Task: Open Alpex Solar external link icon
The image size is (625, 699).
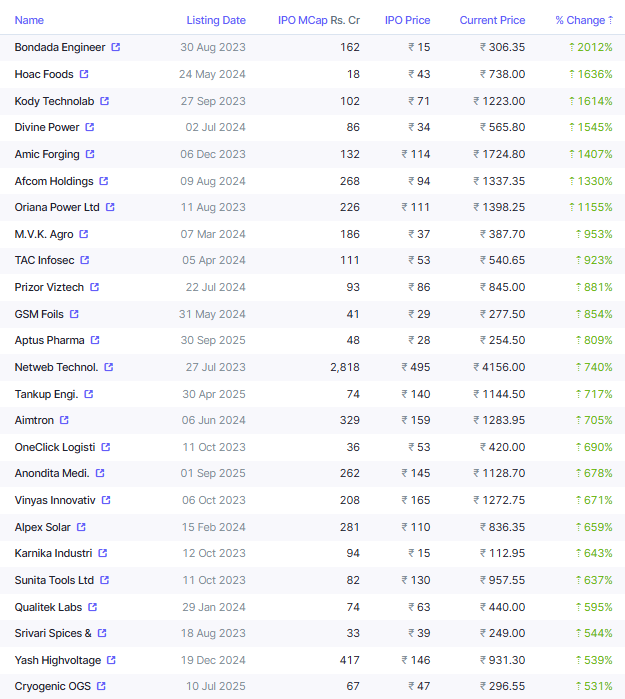Action: pyautogui.click(x=81, y=527)
